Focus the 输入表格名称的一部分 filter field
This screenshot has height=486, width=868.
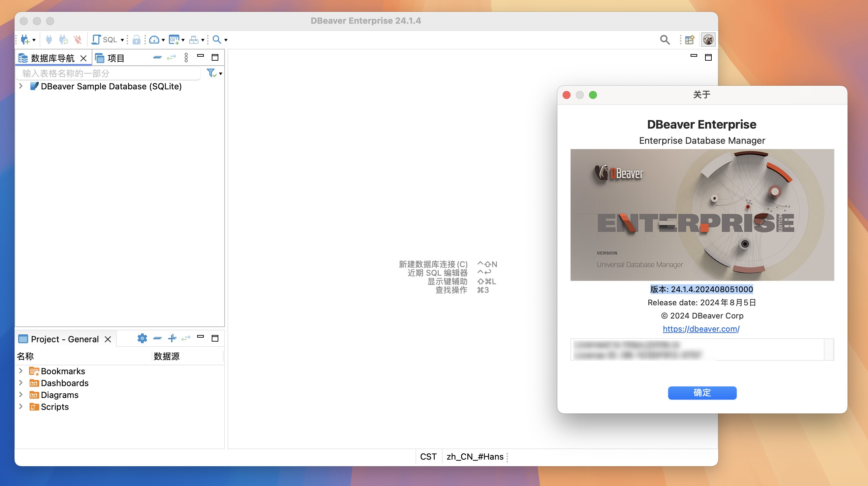tap(108, 74)
